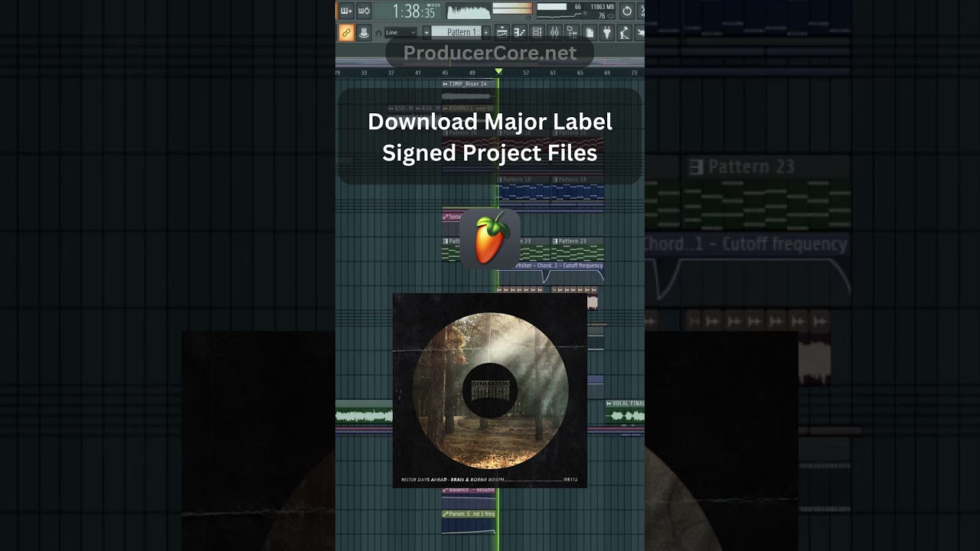Jump to bar 33 on the ruler
This screenshot has height=551, width=980.
(x=364, y=73)
